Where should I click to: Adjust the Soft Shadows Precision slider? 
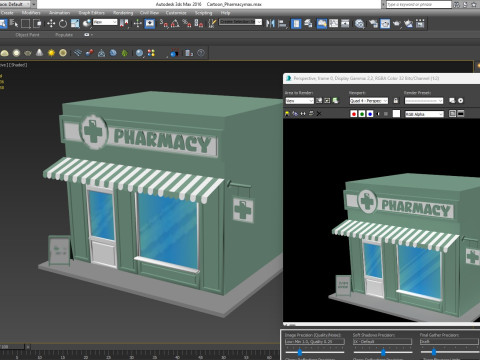(383, 352)
